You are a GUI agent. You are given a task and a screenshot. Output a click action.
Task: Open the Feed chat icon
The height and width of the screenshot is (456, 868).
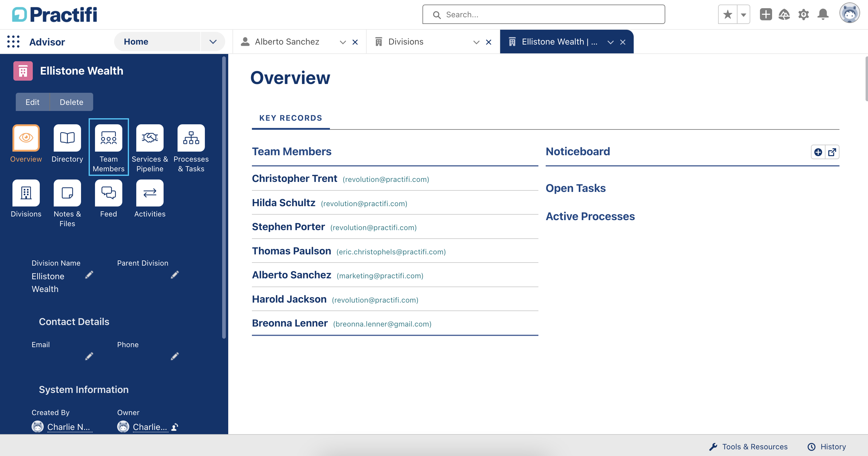[109, 193]
